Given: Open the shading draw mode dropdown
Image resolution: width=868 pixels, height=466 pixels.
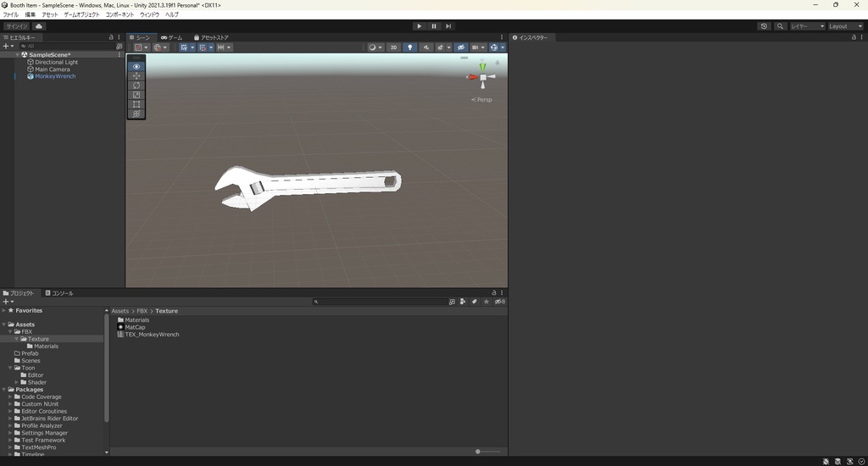Looking at the screenshot, I should point(376,47).
